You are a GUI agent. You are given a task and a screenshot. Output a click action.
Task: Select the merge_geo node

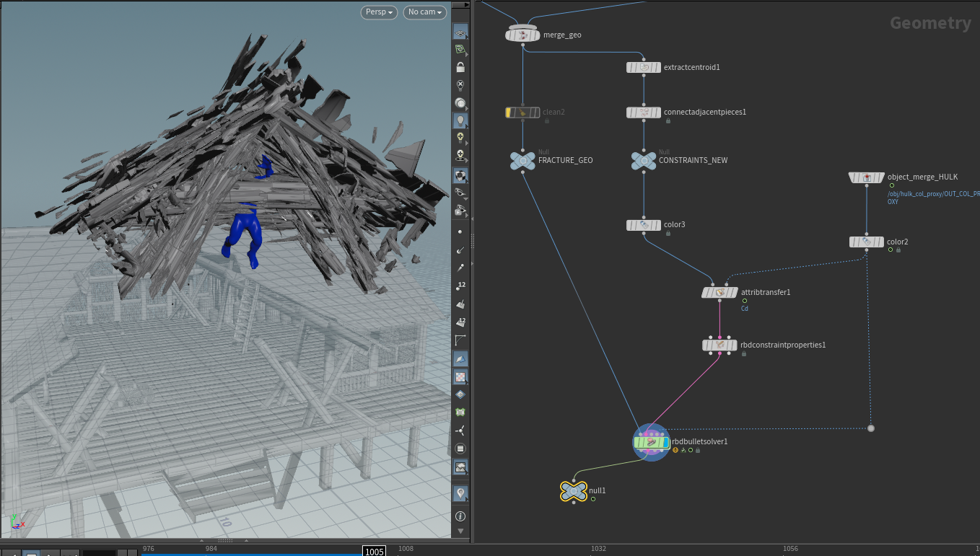click(x=522, y=35)
